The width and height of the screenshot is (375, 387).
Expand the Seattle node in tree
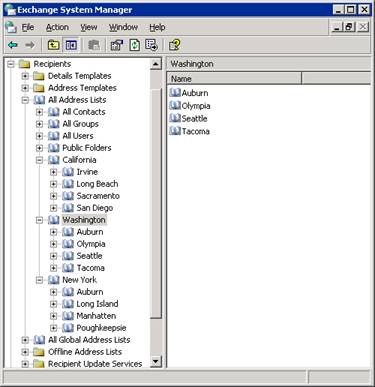pyautogui.click(x=53, y=256)
